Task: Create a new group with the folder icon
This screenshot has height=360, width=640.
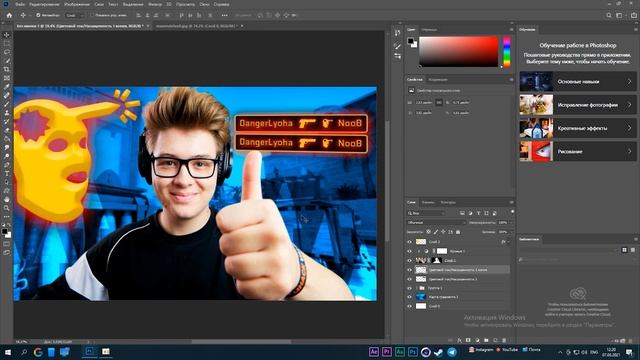Action: click(486, 340)
